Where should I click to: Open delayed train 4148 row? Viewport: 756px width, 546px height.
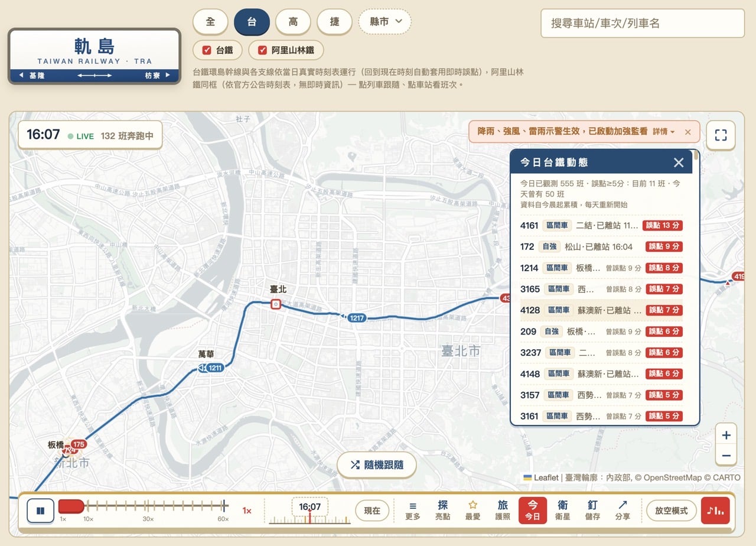pyautogui.click(x=601, y=373)
